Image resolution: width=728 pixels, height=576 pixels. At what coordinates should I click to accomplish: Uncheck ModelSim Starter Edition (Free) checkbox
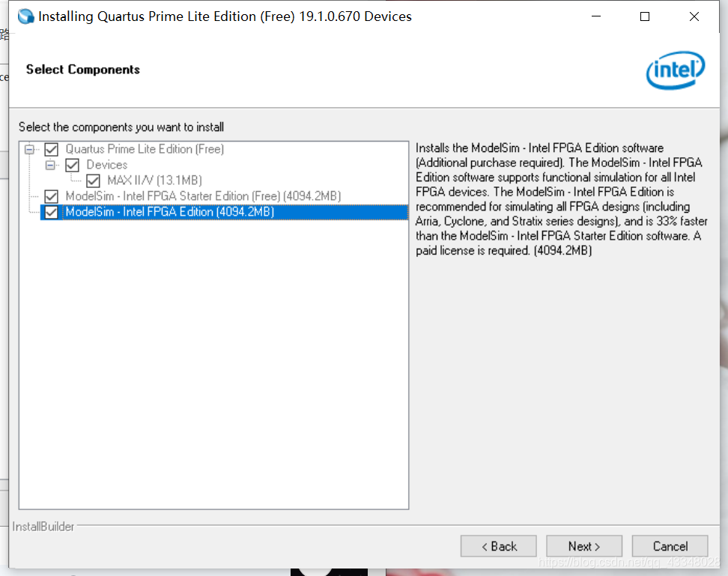(51, 196)
